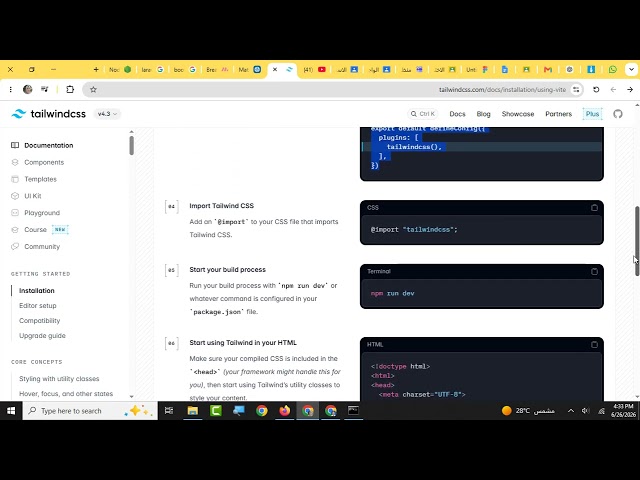Open Chrome three-dot menu
Screen dimensions: 640x480
[x=11, y=89]
